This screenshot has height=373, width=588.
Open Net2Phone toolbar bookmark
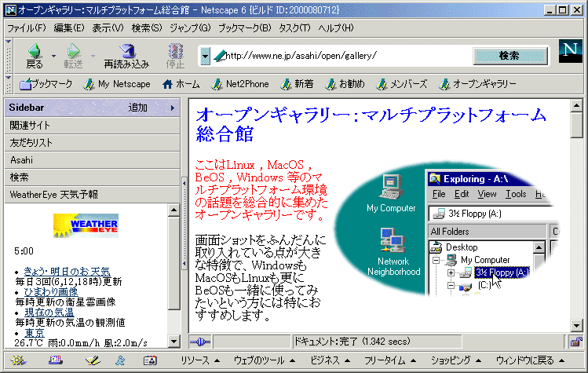coord(240,84)
